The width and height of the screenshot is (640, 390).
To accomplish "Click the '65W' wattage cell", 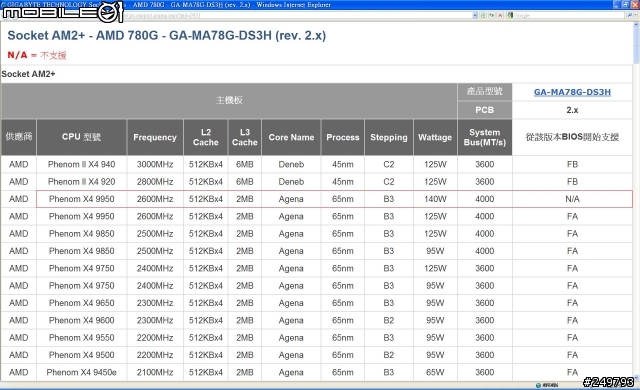I will [435, 372].
